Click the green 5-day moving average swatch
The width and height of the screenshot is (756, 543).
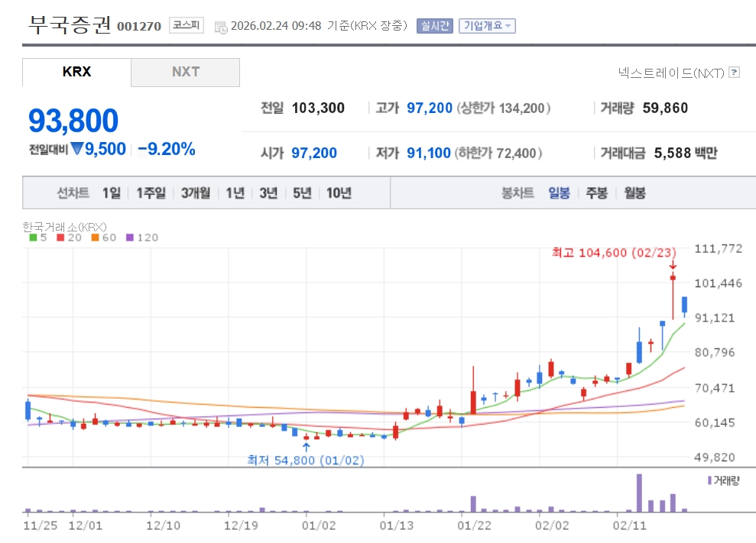(x=33, y=238)
